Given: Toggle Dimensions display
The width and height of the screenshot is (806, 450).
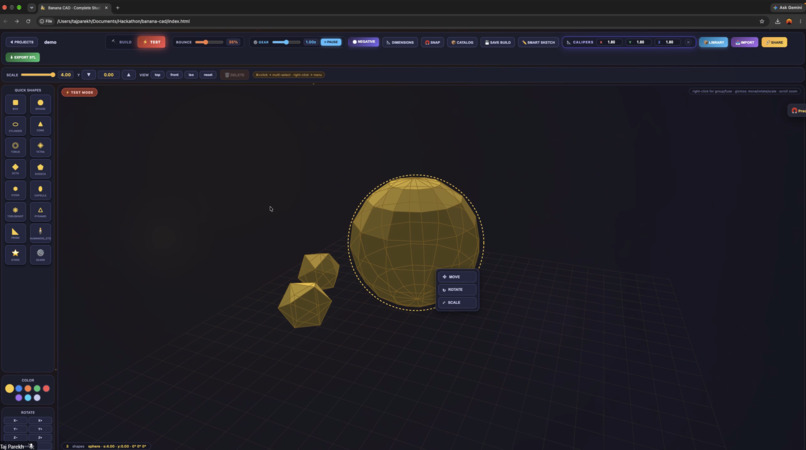Looking at the screenshot, I should [400, 42].
